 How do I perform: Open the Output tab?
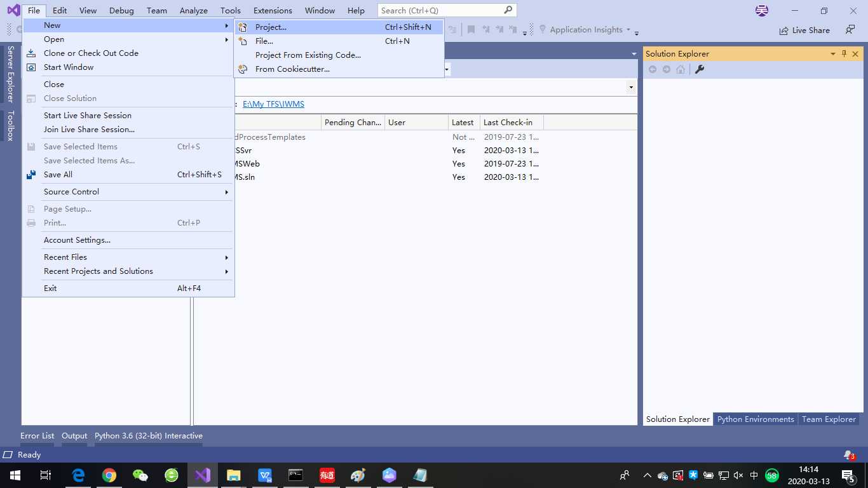pyautogui.click(x=74, y=436)
